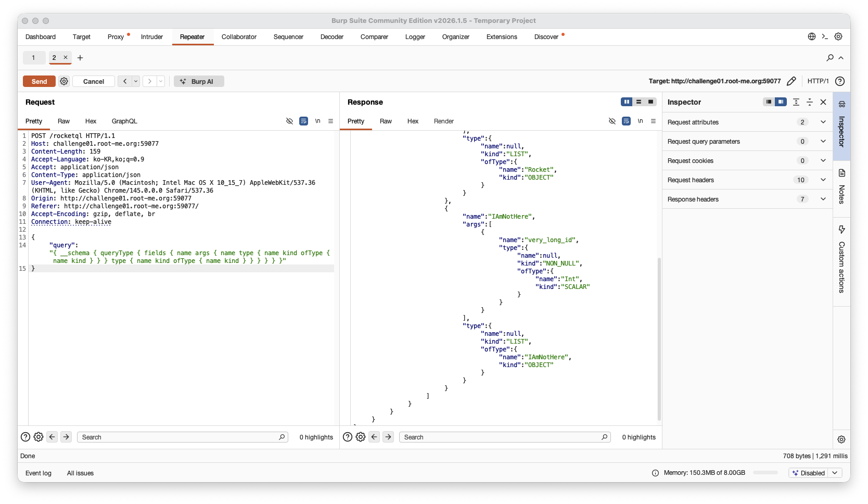Select side-by-side request/response layout
The image size is (868, 504).
click(x=627, y=102)
